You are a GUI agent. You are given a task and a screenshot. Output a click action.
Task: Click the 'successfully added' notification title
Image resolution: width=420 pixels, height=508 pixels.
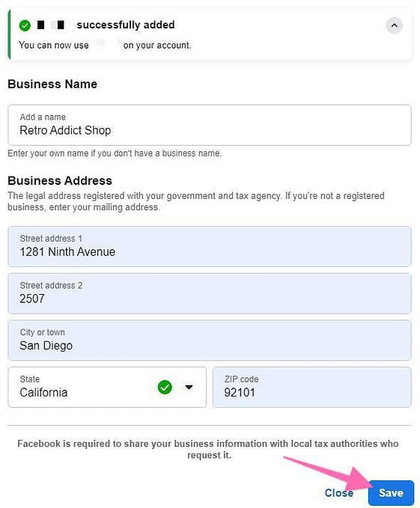pos(126,25)
